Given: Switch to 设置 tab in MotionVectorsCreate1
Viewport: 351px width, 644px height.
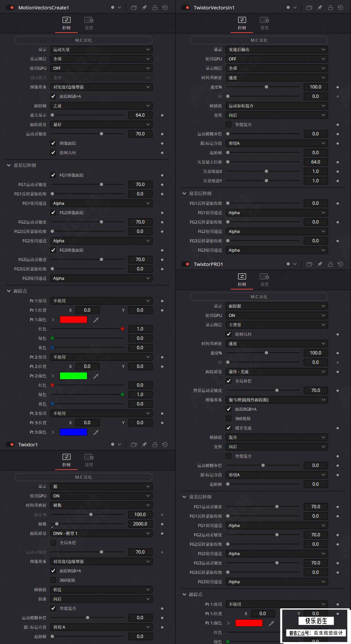Looking at the screenshot, I should 89,24.
